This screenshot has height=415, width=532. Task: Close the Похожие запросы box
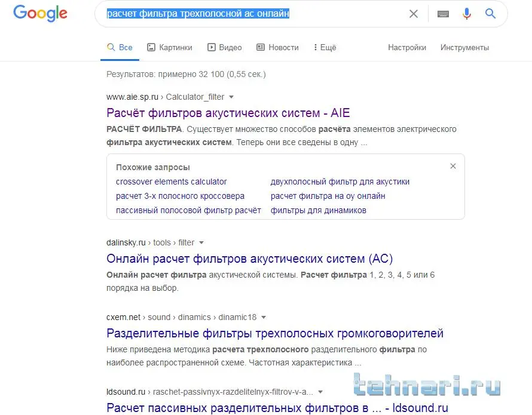(x=452, y=166)
